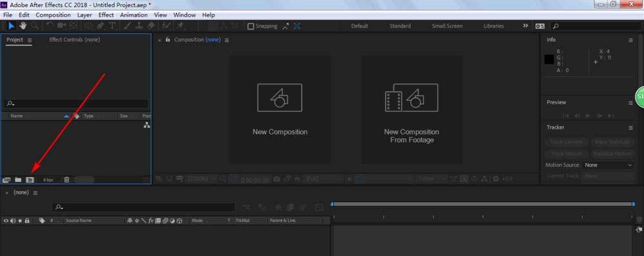Toggle the composition viewer lock icon
The image size is (644, 256).
167,39
